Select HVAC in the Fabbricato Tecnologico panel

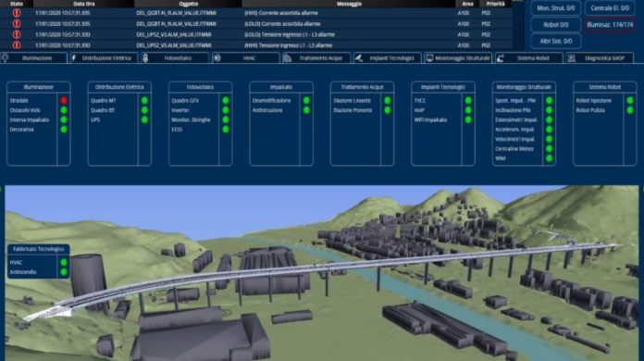16,262
